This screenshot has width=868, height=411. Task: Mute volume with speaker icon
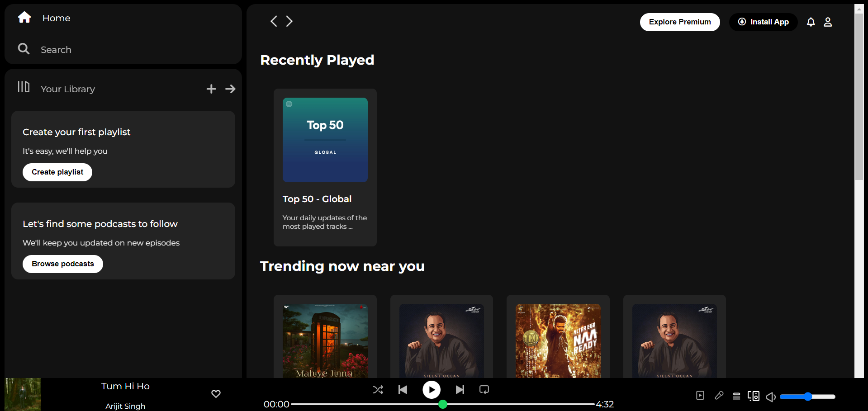coord(771,397)
